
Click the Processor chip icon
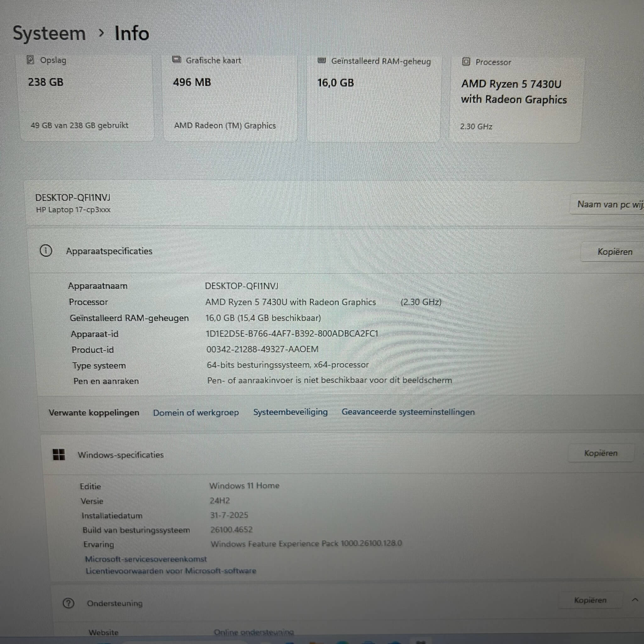[466, 62]
